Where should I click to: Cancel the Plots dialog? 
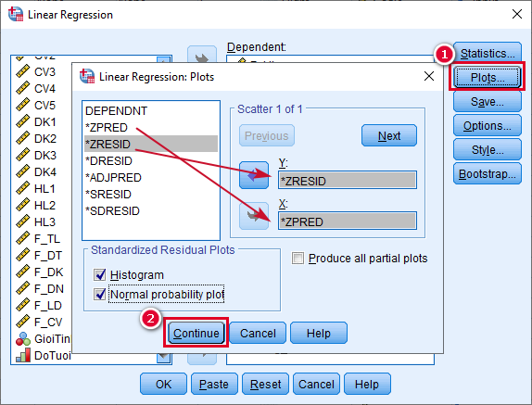coord(258,333)
